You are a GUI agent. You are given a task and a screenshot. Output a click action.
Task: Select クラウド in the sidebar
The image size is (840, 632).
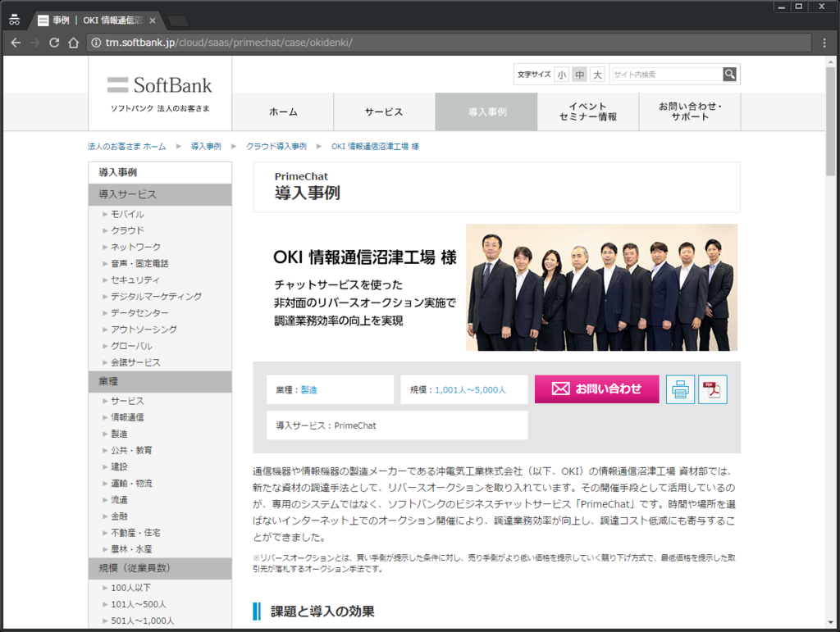coord(127,230)
